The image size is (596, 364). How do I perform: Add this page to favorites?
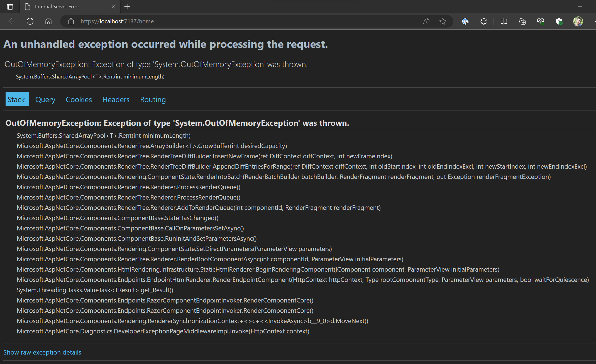coord(443,21)
